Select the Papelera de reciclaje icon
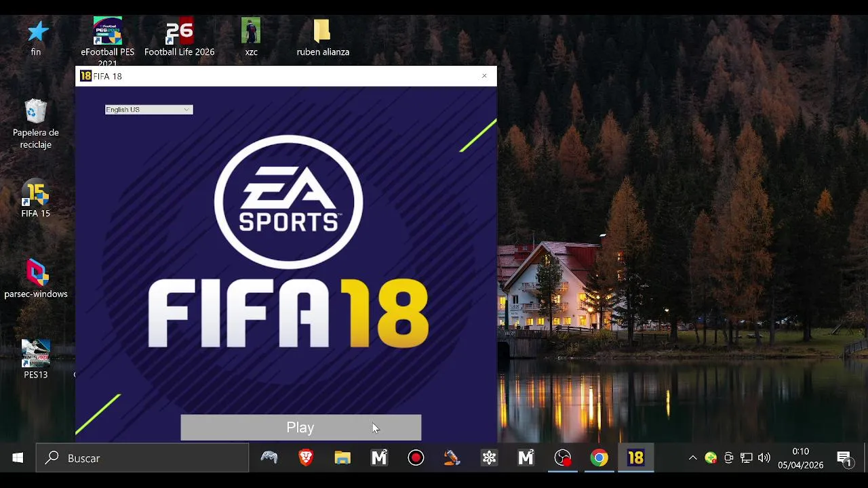Viewport: 868px width, 488px height. click(x=36, y=124)
